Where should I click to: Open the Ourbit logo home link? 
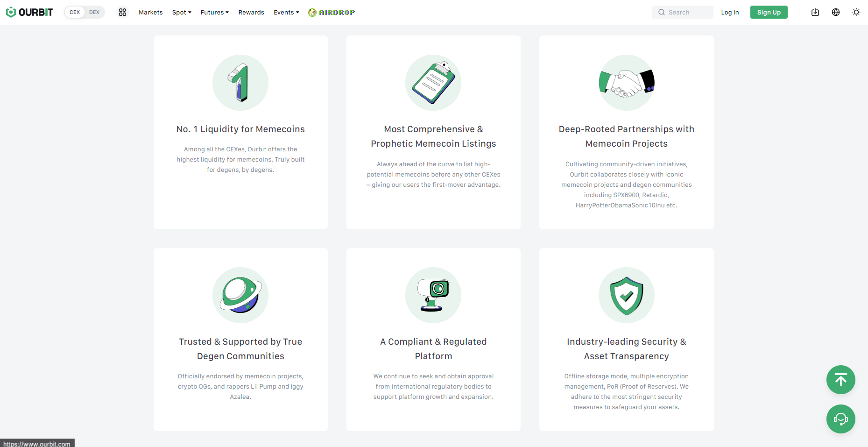click(29, 12)
